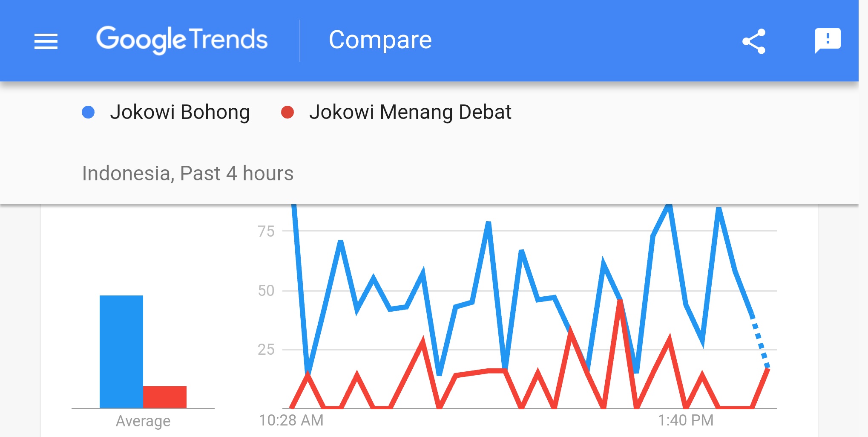This screenshot has width=868, height=437.
Task: Click the Average label under bars
Action: click(x=143, y=421)
